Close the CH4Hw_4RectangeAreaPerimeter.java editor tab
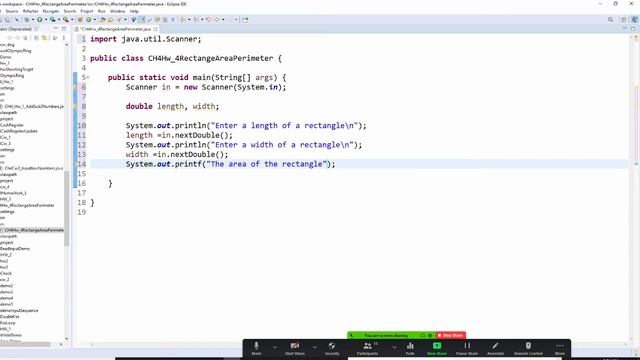The image size is (640, 360). [155, 29]
